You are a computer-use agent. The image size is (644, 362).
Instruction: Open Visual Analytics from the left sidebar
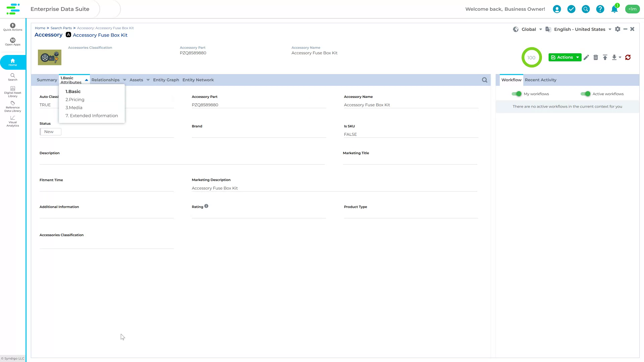click(x=12, y=121)
